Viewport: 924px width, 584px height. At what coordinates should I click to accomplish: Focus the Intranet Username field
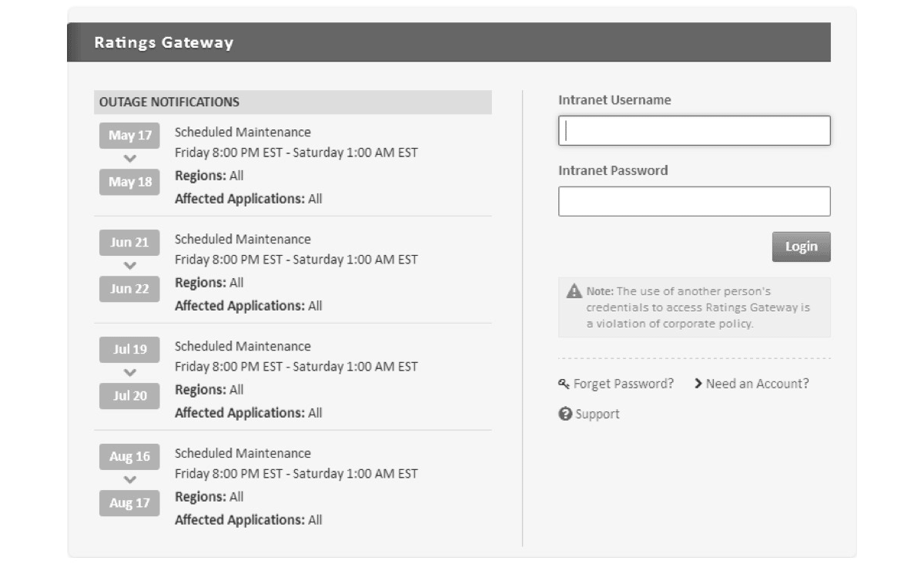694,131
